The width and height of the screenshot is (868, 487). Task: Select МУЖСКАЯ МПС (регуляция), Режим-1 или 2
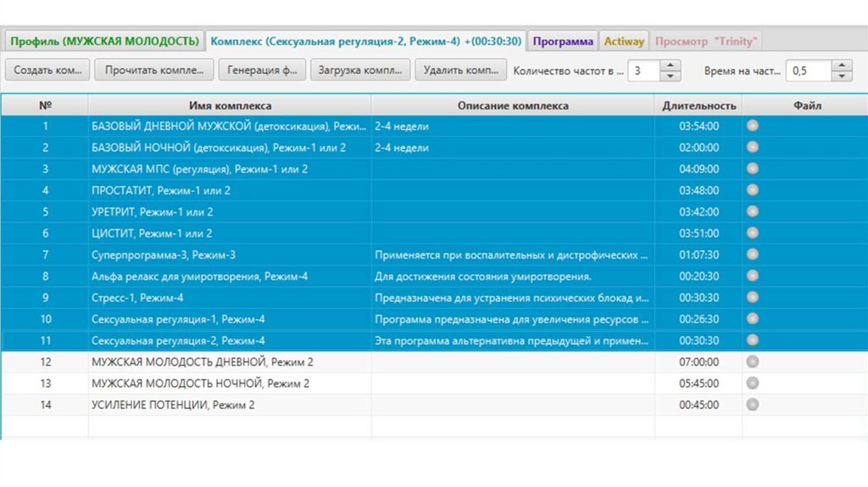[x=434, y=169]
